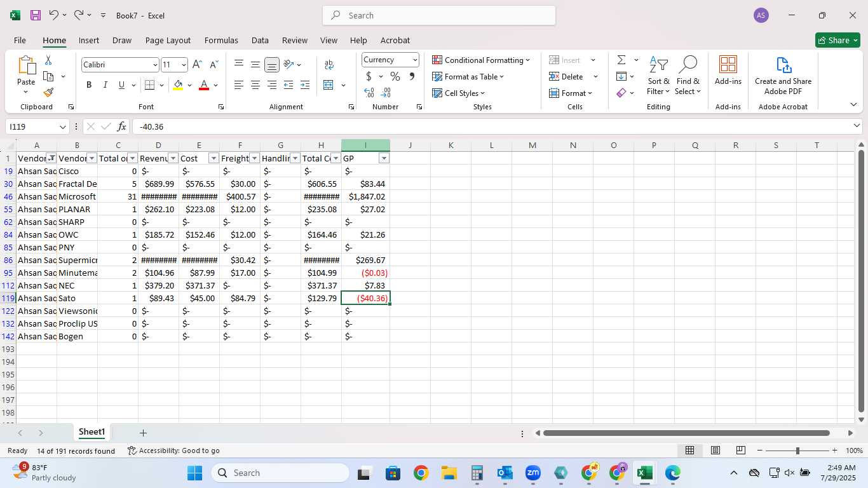The height and width of the screenshot is (488, 868).
Task: Click the Format cells button
Action: click(571, 93)
